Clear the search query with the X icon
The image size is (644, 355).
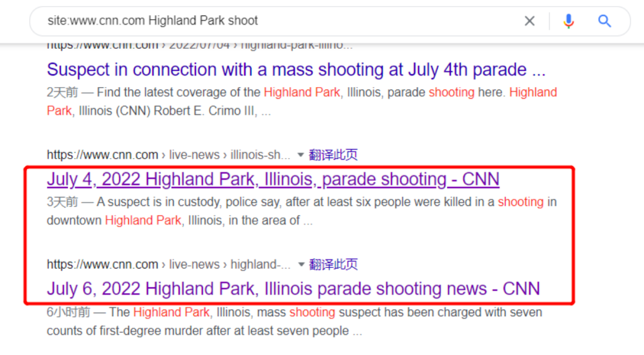[530, 21]
